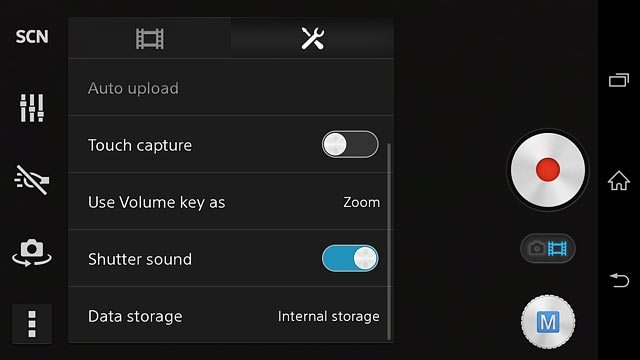640x360 pixels.
Task: Tap the Android home icon
Action: pos(619,180)
